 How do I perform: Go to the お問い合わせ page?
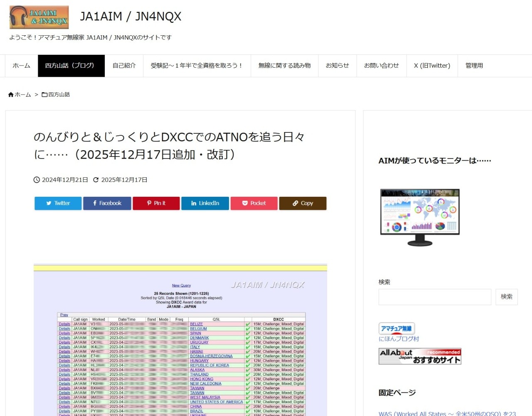point(381,66)
